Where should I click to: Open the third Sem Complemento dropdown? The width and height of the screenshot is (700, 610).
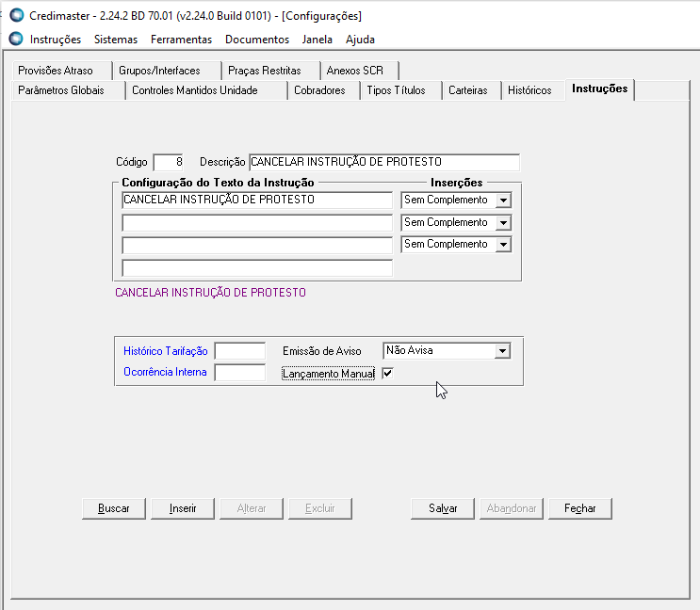(503, 245)
